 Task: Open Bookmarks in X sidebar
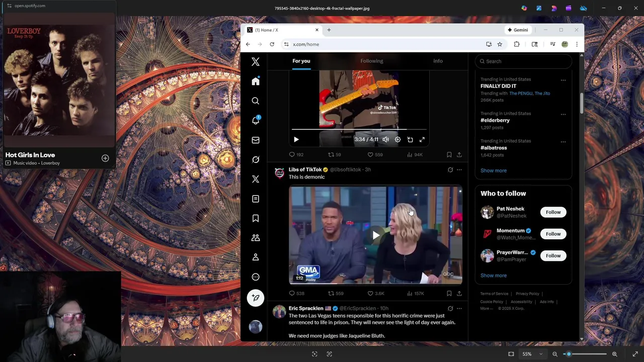(256, 218)
